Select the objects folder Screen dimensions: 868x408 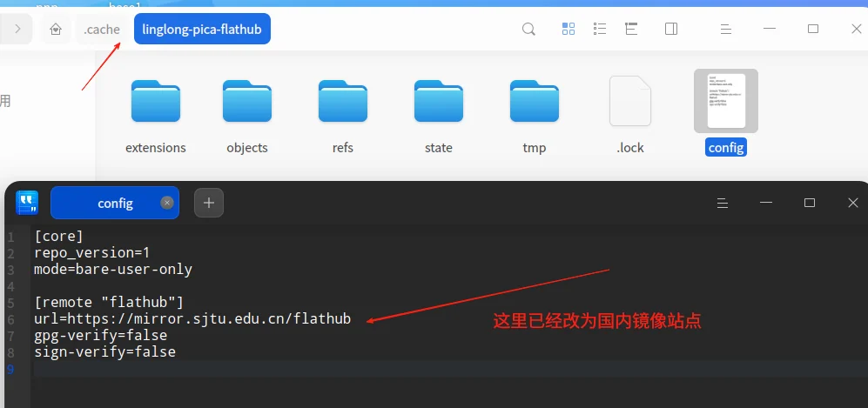click(x=247, y=117)
